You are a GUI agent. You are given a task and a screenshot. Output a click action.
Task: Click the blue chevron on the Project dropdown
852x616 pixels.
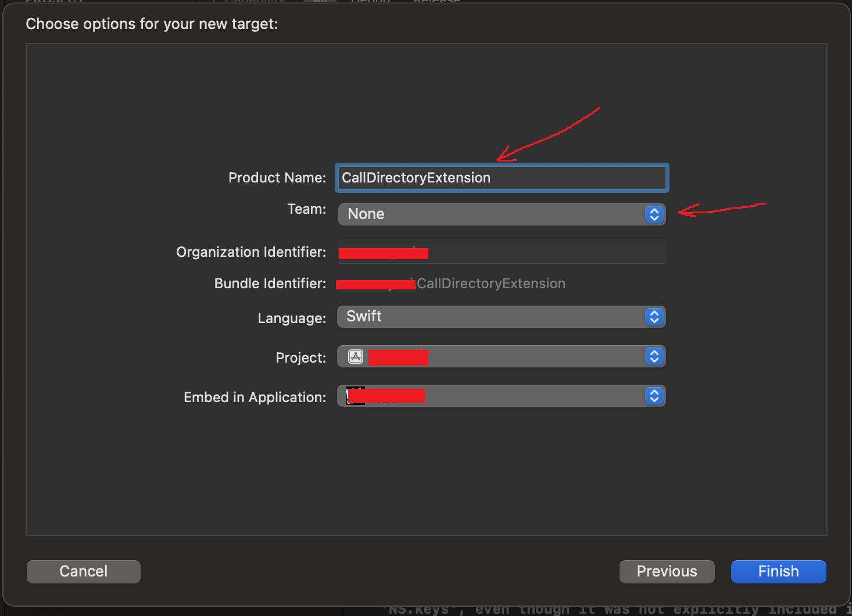pyautogui.click(x=654, y=356)
